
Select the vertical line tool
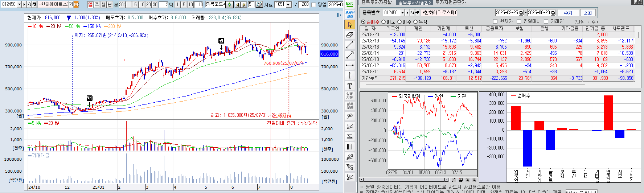click(349, 75)
